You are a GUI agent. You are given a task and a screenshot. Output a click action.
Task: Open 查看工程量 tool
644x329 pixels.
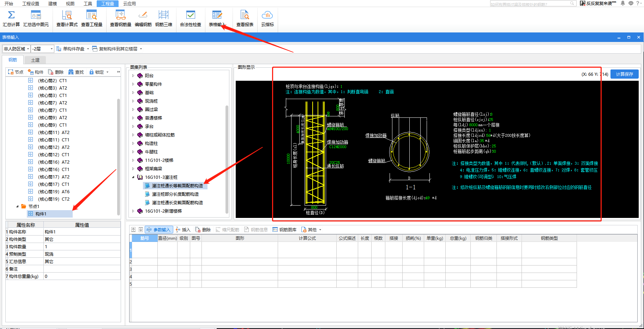(92, 19)
